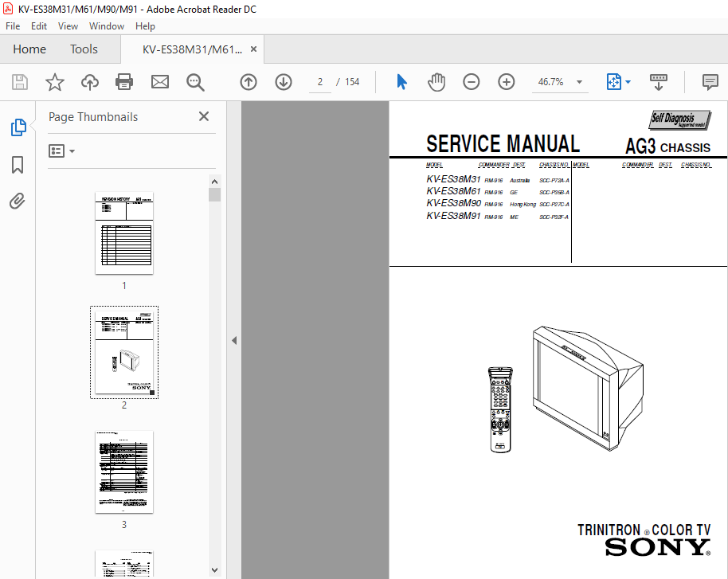Viewport: 728px width, 579px height.
Task: Click the Page Thumbnails panel title
Action: pyautogui.click(x=93, y=117)
